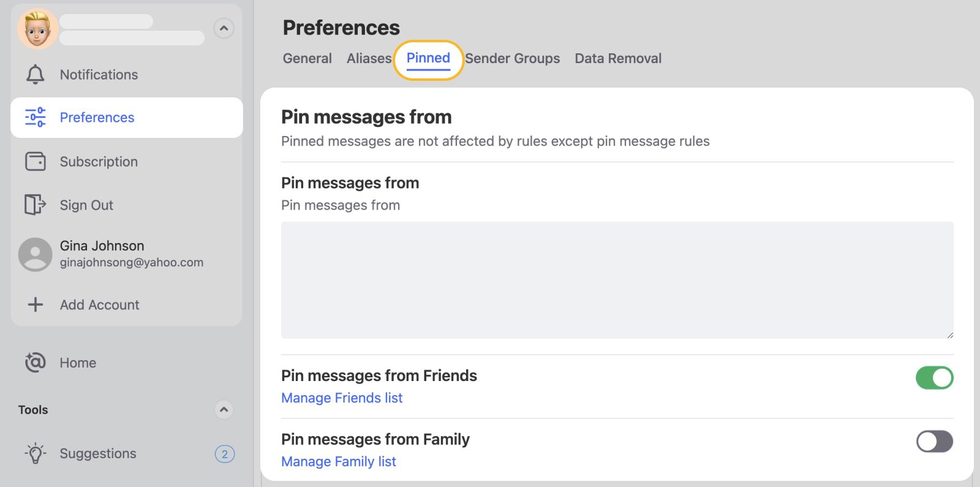
Task: Select Gina Johnson's account avatar
Action: pyautogui.click(x=35, y=254)
